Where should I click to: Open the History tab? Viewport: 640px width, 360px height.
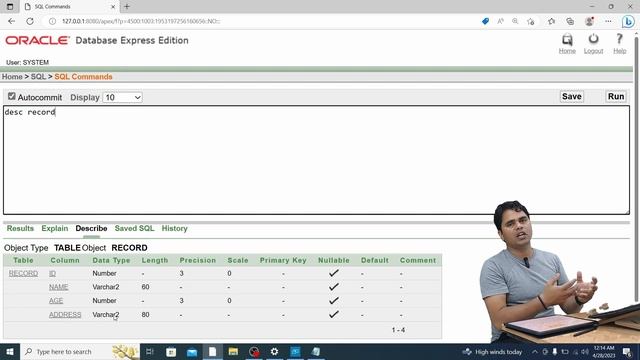point(174,228)
